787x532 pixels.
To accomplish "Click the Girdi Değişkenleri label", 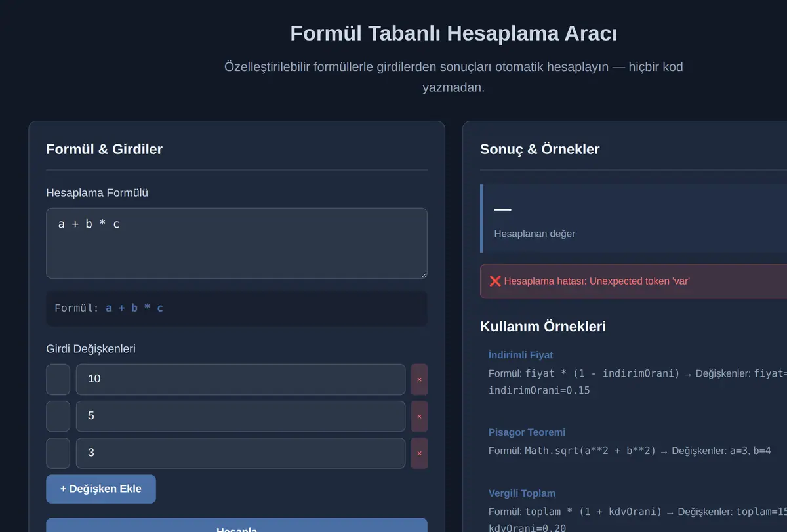I will tap(91, 349).
